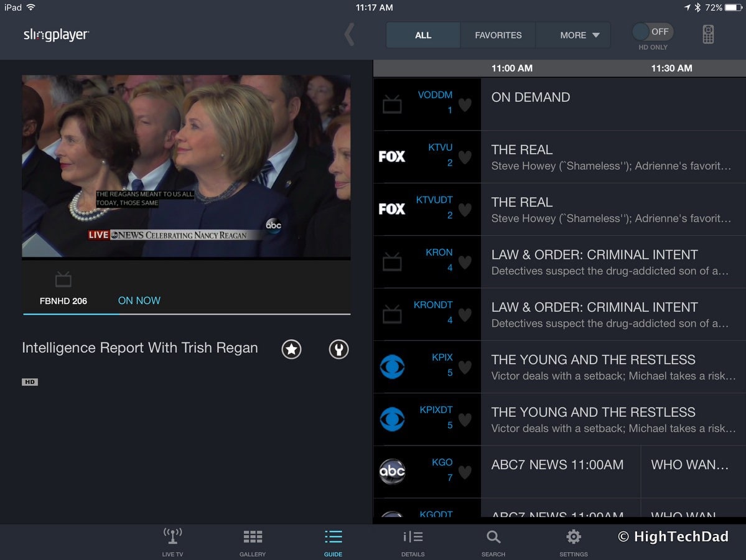The width and height of the screenshot is (746, 560).
Task: Click the KGO channel label
Action: coord(442,462)
